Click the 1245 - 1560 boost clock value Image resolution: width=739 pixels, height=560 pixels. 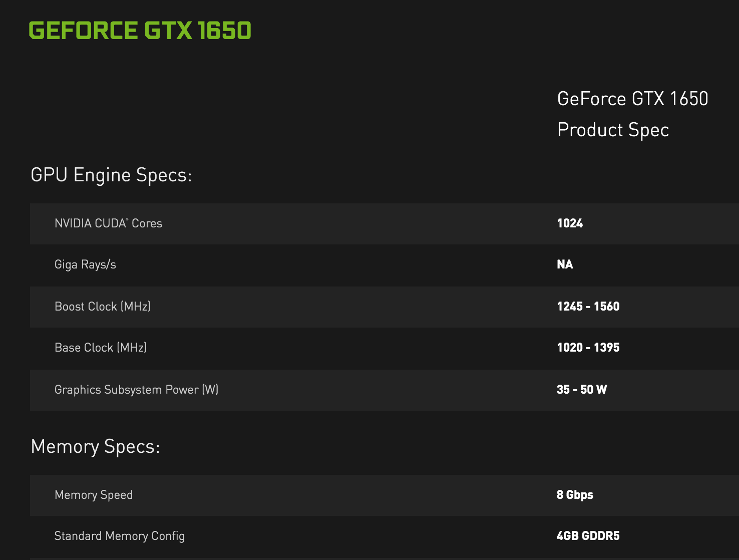pos(588,307)
